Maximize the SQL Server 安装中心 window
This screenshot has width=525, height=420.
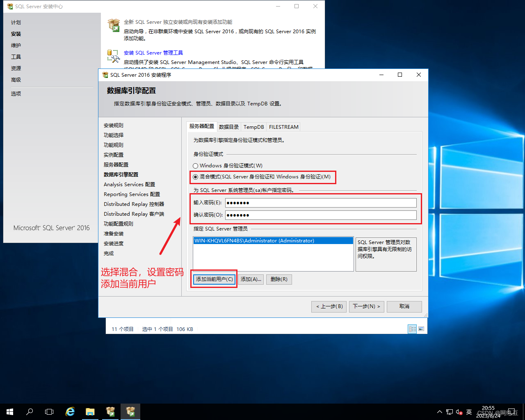tap(297, 6)
